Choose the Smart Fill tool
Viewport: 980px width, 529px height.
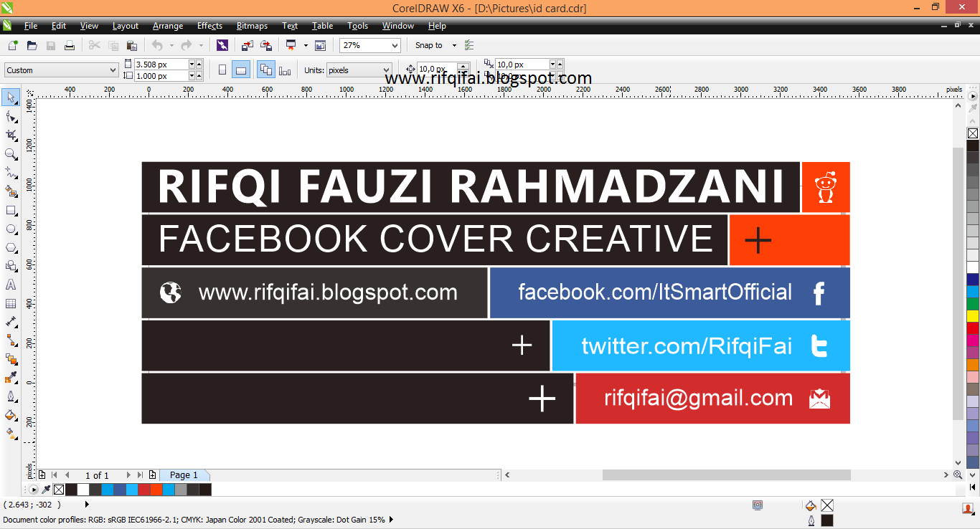click(11, 191)
